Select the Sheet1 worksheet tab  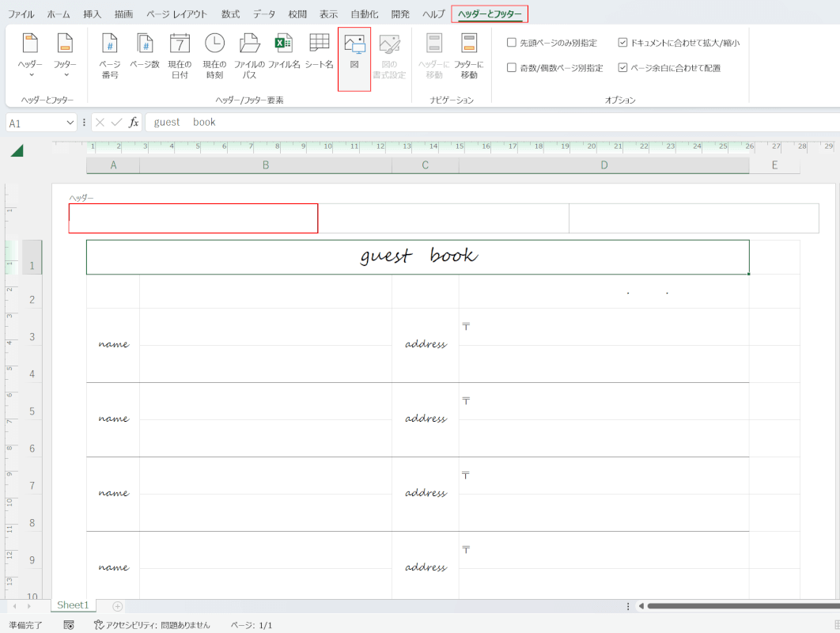tap(72, 605)
